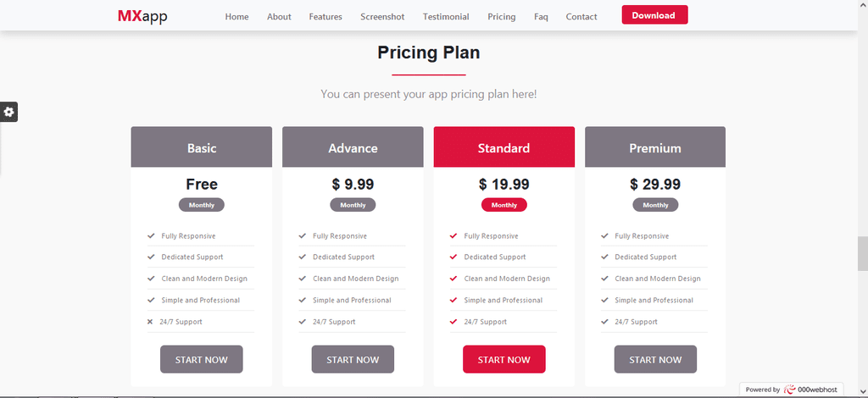The width and height of the screenshot is (868, 398).
Task: Select the Monthly pill under $29.99
Action: (655, 205)
